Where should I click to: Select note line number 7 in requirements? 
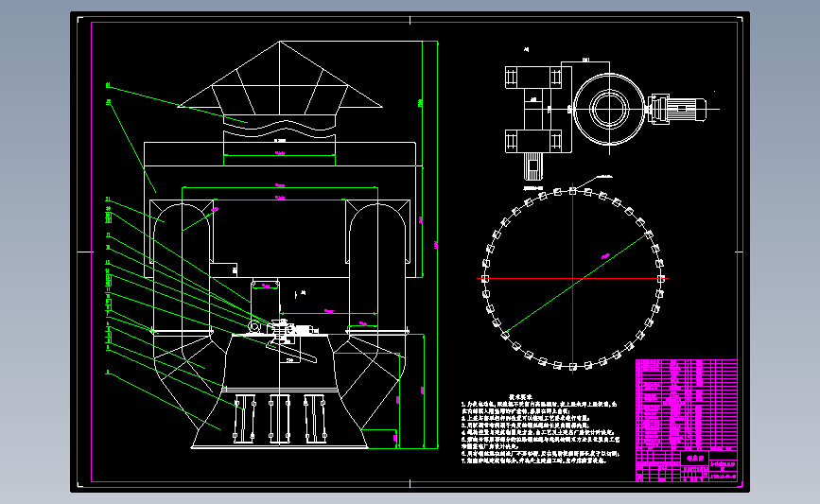(x=534, y=461)
